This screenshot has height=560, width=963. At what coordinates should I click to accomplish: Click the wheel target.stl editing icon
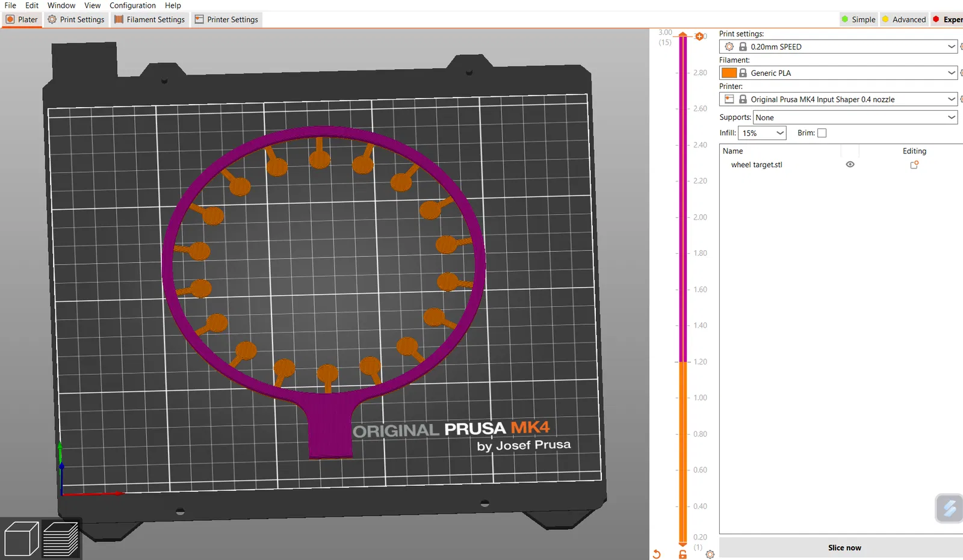(914, 165)
